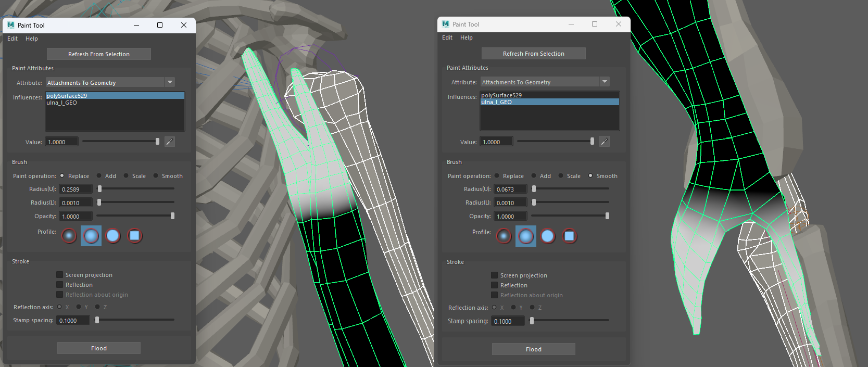Pick the square brush profile in the right Paint Tool
868x367 pixels.
(x=570, y=236)
